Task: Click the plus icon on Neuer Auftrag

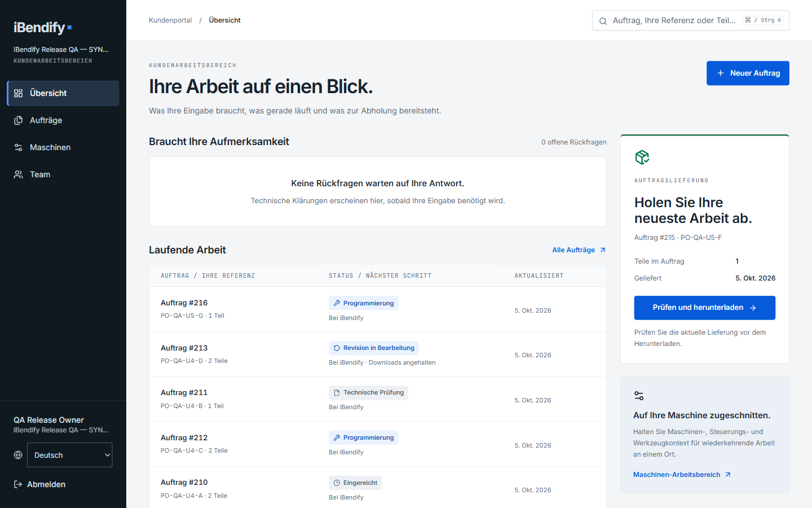Action: tap(721, 73)
